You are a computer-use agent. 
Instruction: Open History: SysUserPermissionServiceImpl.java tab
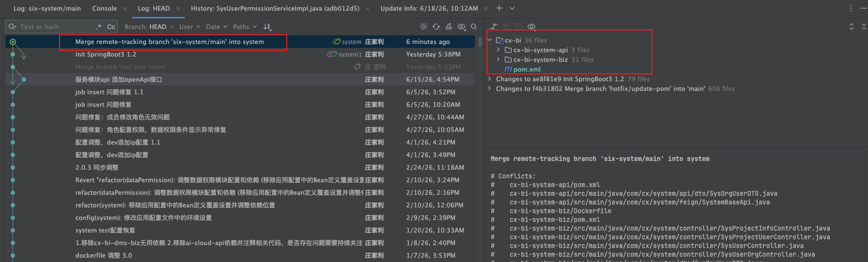tap(275, 8)
